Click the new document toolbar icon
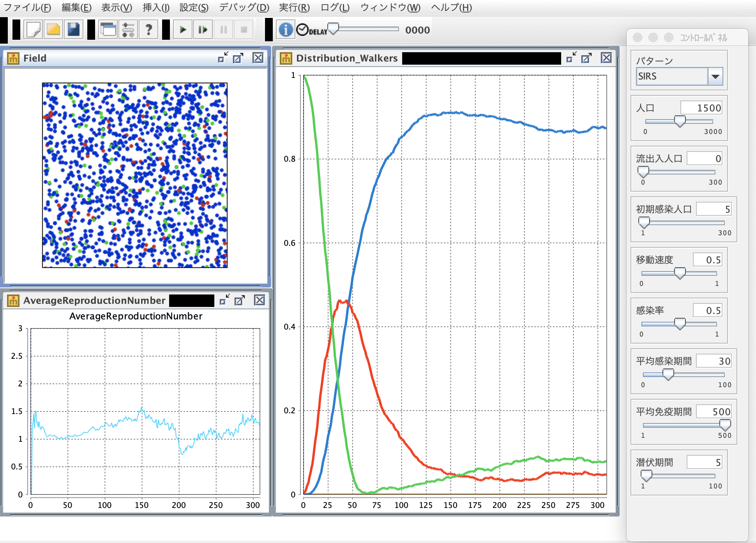 [33, 30]
